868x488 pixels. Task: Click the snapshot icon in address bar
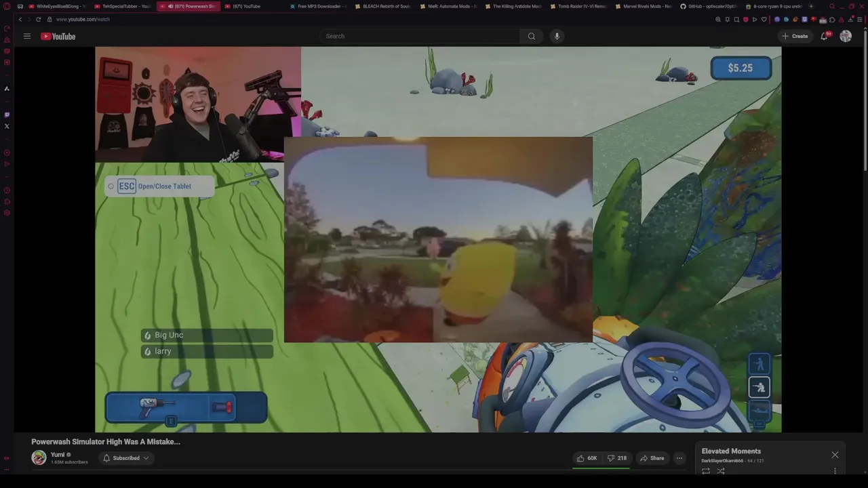tap(736, 19)
